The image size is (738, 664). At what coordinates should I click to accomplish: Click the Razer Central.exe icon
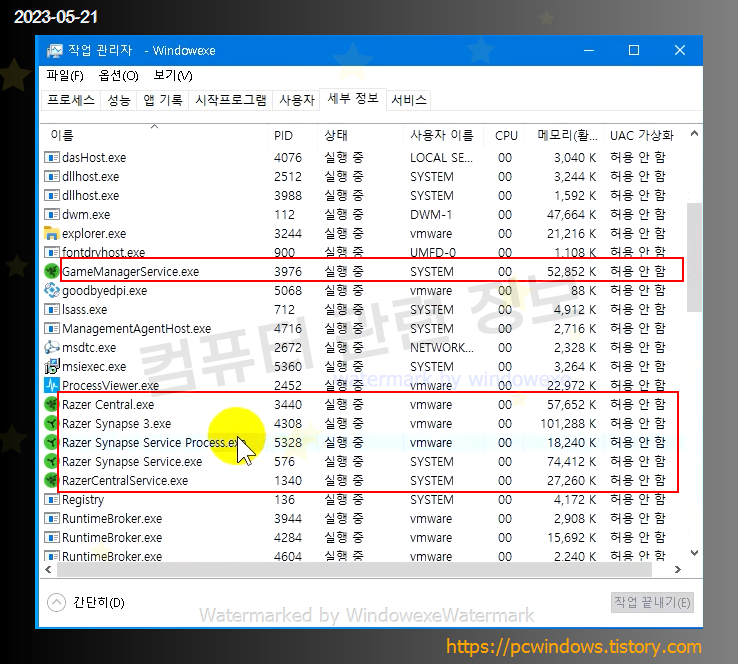point(51,404)
